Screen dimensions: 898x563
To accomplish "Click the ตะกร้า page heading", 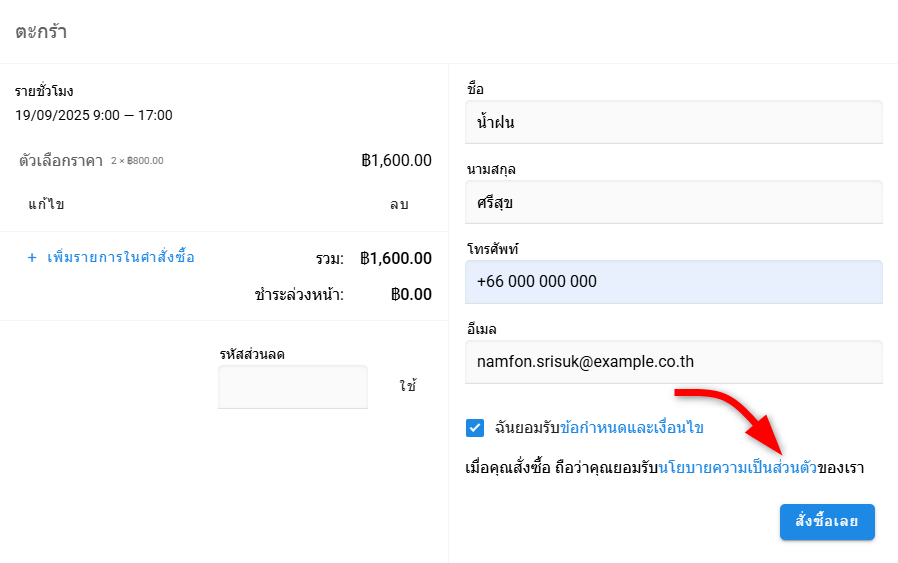I will (41, 31).
